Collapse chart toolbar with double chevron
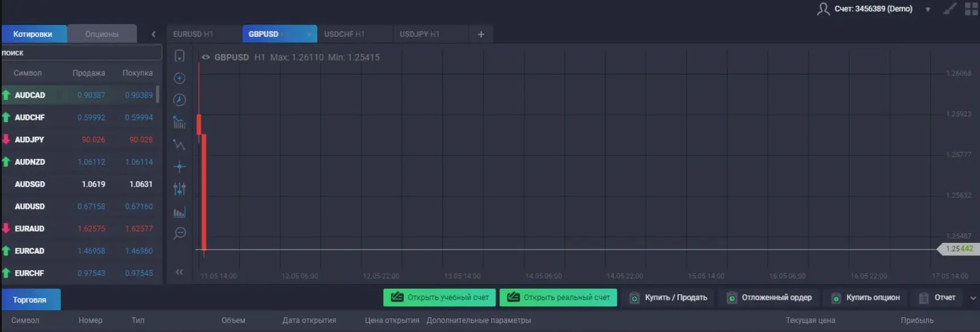This screenshot has height=332, width=980. click(179, 272)
